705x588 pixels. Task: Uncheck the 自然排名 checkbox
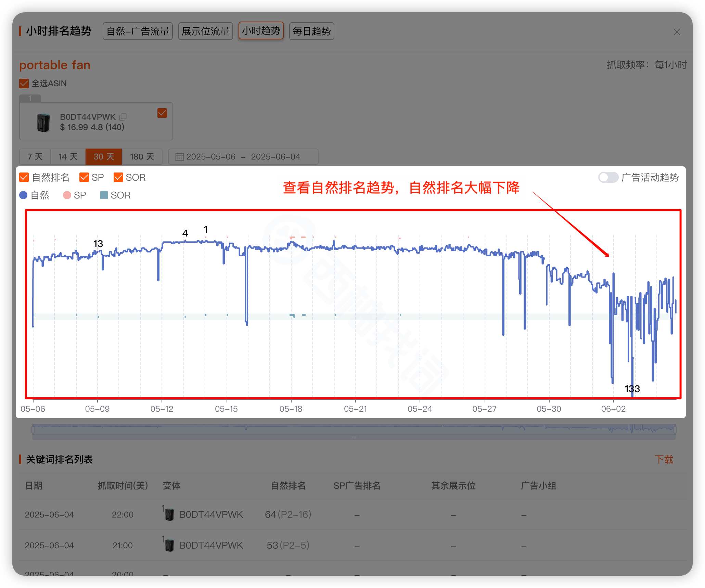[x=24, y=177]
